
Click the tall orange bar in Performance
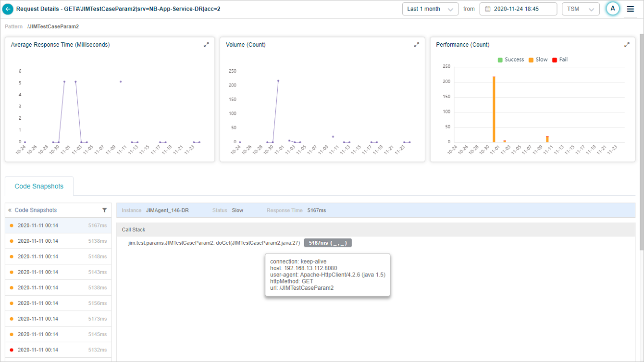(x=494, y=109)
